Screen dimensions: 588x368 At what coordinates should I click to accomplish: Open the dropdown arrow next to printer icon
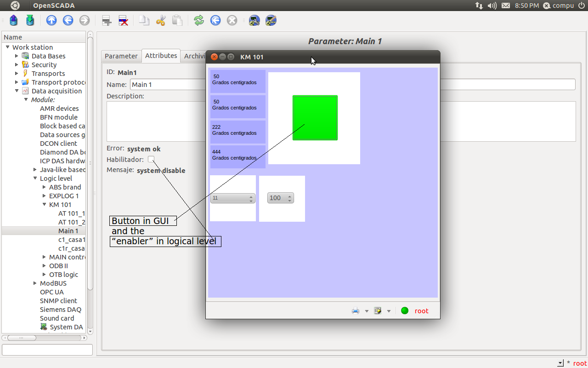(x=367, y=311)
